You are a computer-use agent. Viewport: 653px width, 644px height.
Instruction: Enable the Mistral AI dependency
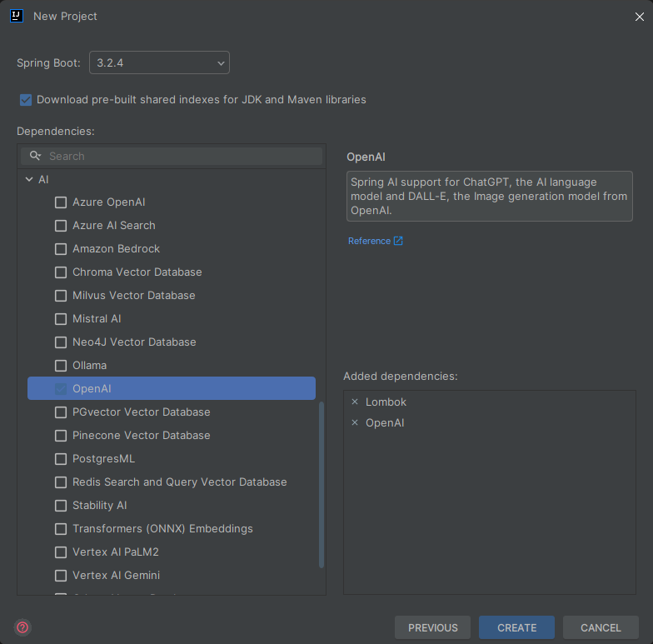[x=61, y=319]
